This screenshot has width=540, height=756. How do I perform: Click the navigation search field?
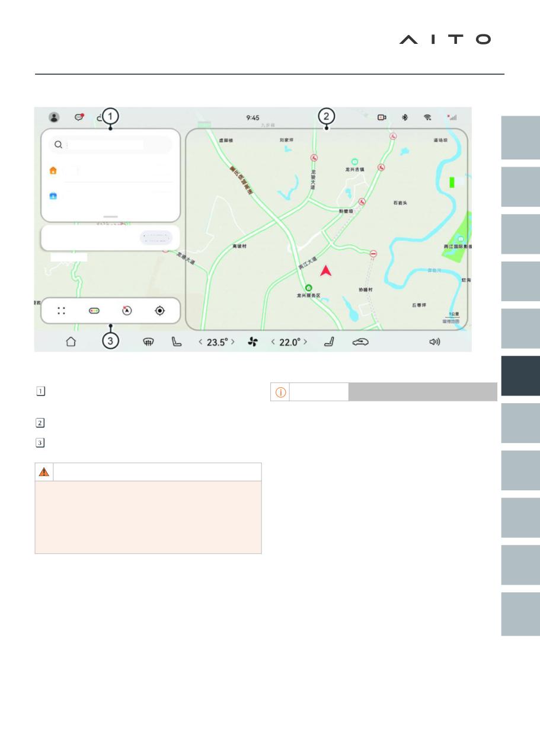point(110,144)
